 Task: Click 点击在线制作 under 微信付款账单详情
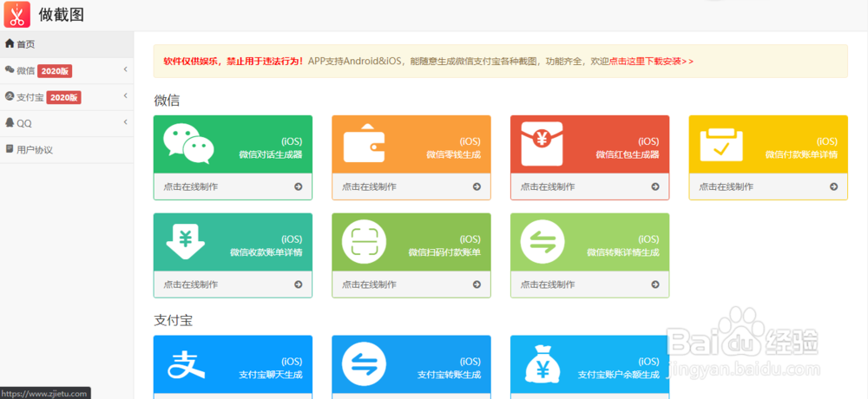[x=726, y=187]
